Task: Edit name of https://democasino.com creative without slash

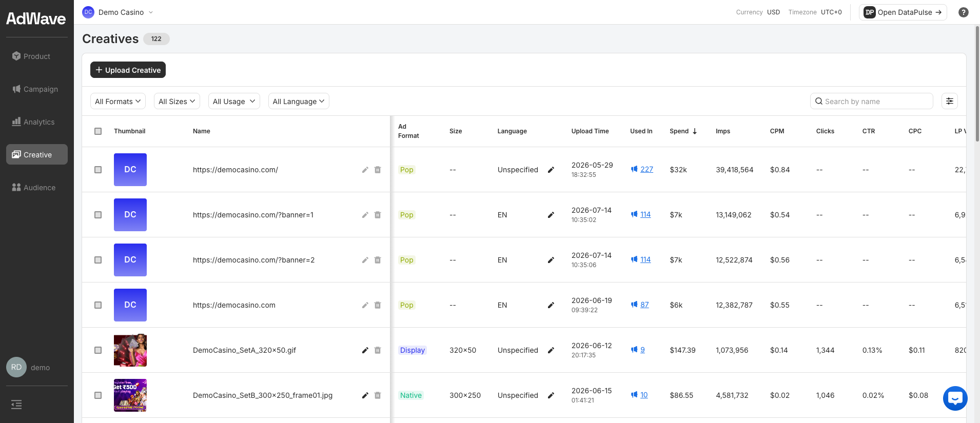Action: pos(365,305)
